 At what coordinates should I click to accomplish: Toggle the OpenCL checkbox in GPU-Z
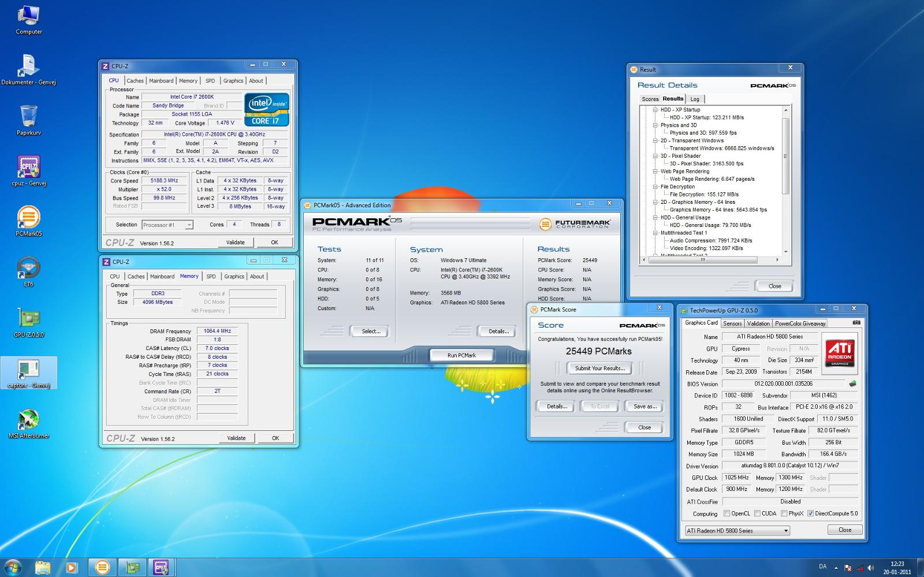point(726,513)
